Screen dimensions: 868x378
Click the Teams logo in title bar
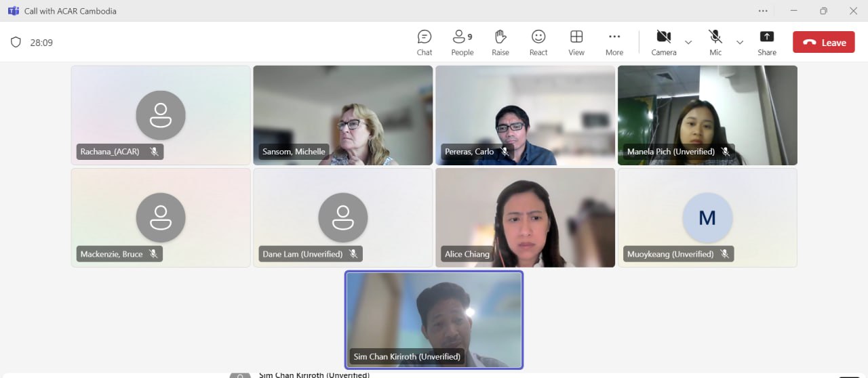click(14, 11)
